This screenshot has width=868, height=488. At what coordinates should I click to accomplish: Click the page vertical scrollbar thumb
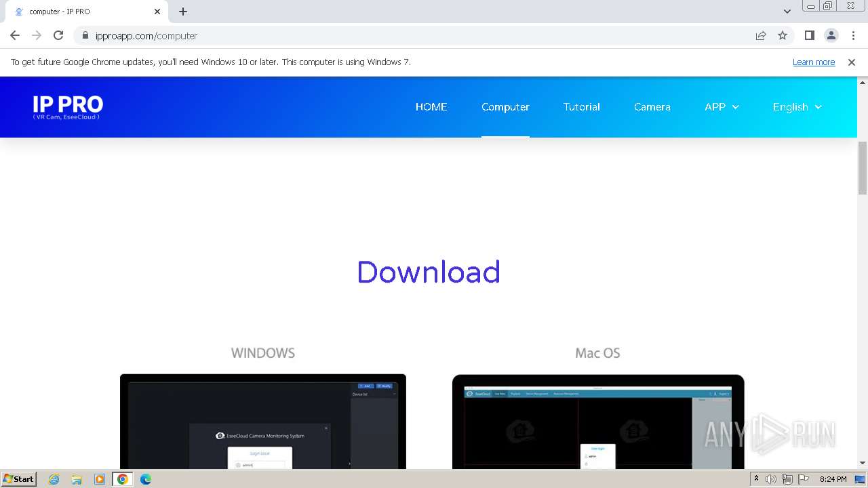coord(863,167)
